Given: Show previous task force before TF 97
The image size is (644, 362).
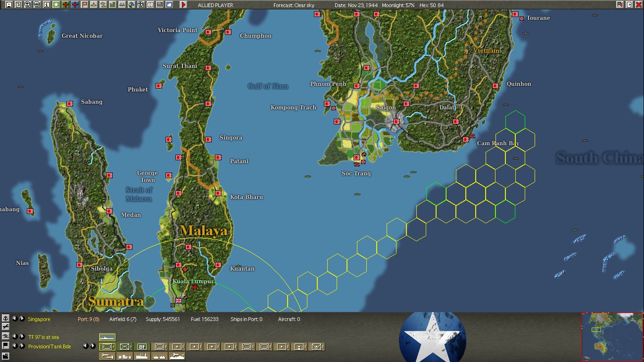Looking at the screenshot, I should click(x=14, y=337).
